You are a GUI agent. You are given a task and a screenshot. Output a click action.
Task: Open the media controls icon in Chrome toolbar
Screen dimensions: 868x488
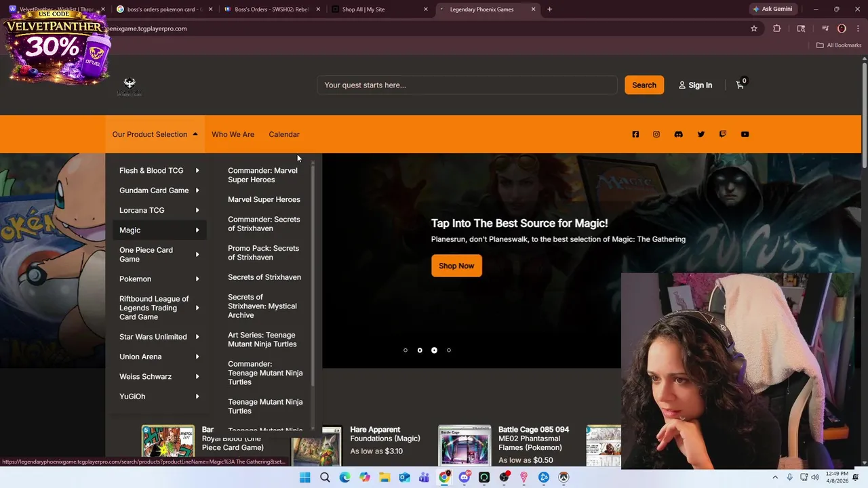[825, 28]
